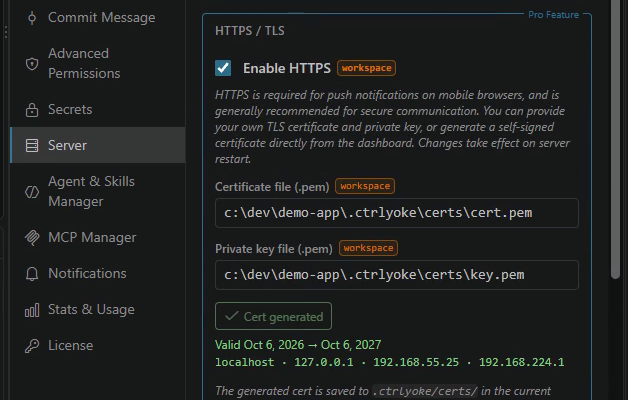Click the HTTPS / TLS section heading
The image size is (628, 400).
[250, 31]
